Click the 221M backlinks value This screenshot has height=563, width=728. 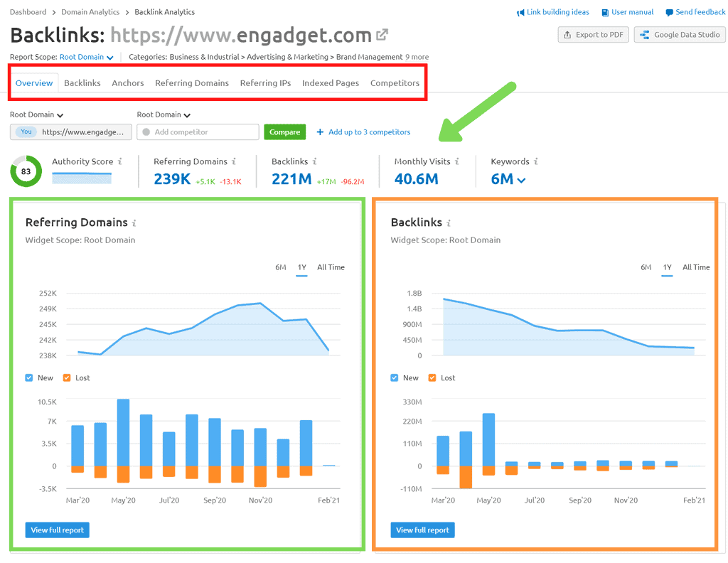pyautogui.click(x=291, y=179)
